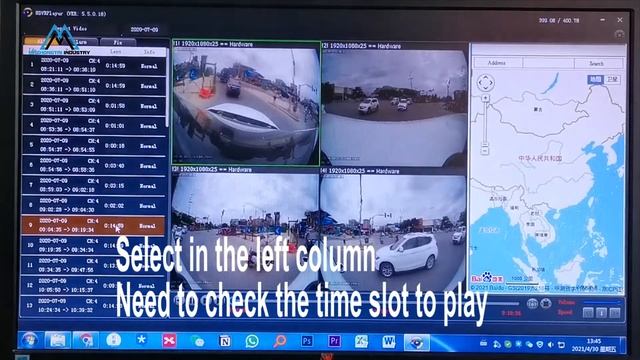The width and height of the screenshot is (640, 360).
Task: Select recording row 1 starting at 08:21:11
Action: [x=94, y=65]
